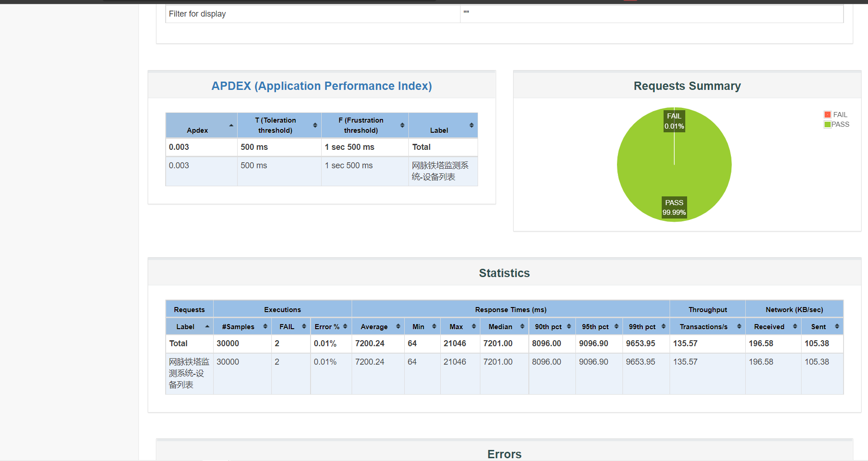This screenshot has width=868, height=461.
Task: Click the Min column sort arrows
Action: 434,326
